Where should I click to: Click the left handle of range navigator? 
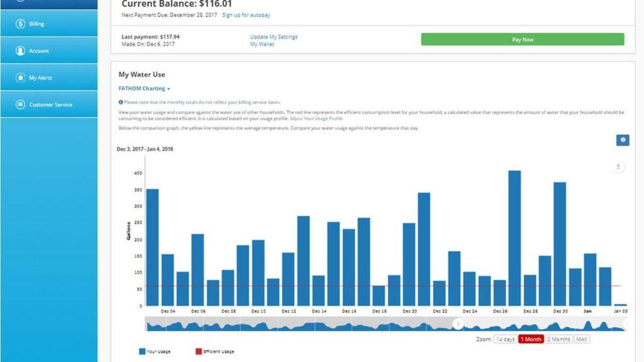tap(457, 324)
